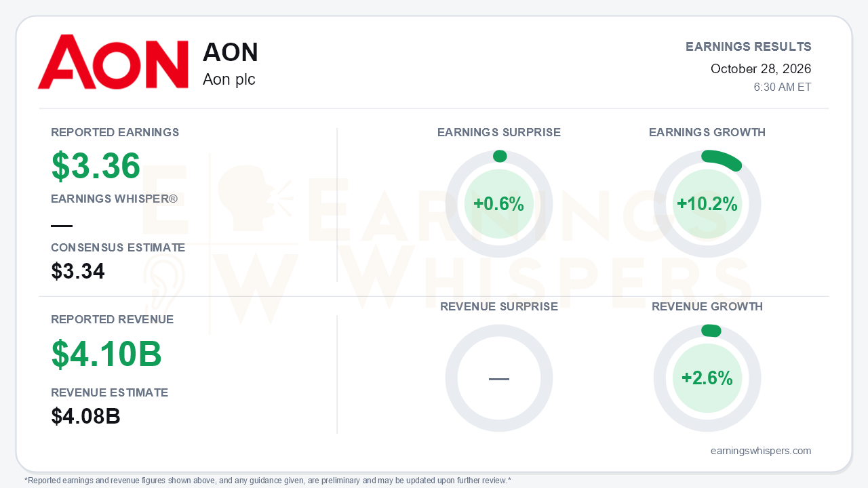Select the AON ticker symbol heading
The image size is (868, 488).
pyautogui.click(x=231, y=53)
